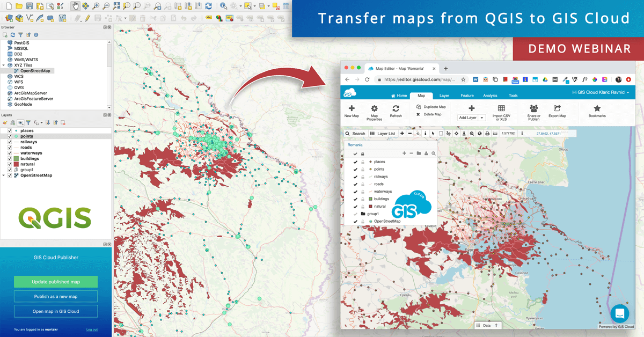Image resolution: width=644 pixels, height=337 pixels.
Task: Click the Save Project floppy icon in QGIS
Action: 30,6
